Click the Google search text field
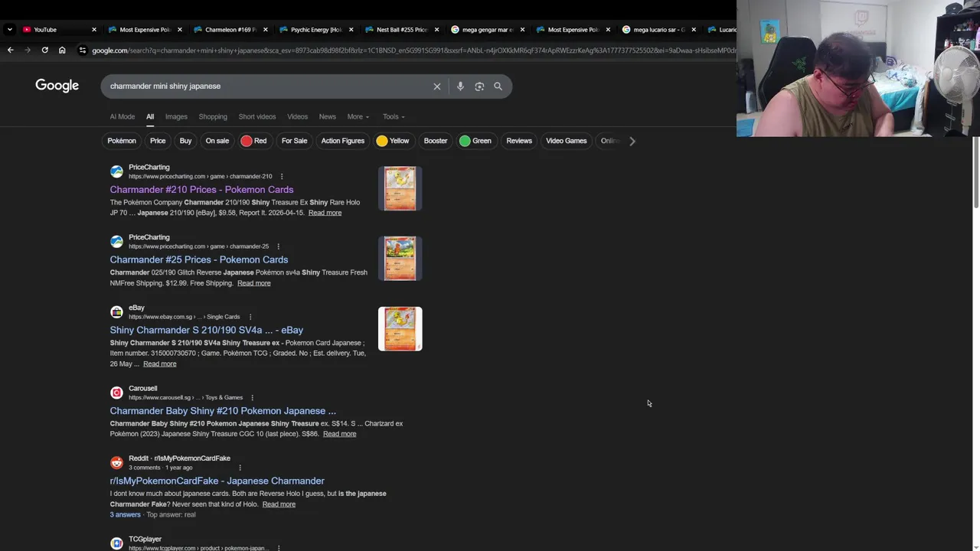This screenshot has width=980, height=551. tap(268, 86)
